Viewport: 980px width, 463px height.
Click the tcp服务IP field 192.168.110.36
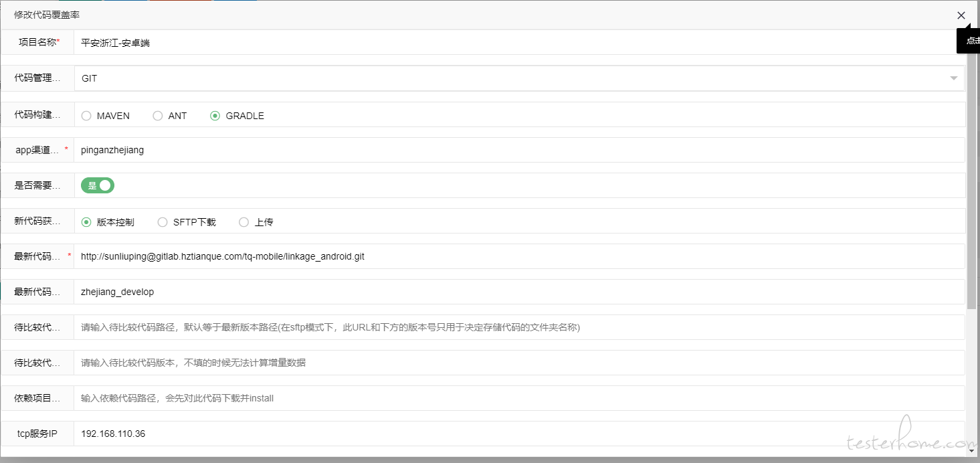[x=519, y=434]
